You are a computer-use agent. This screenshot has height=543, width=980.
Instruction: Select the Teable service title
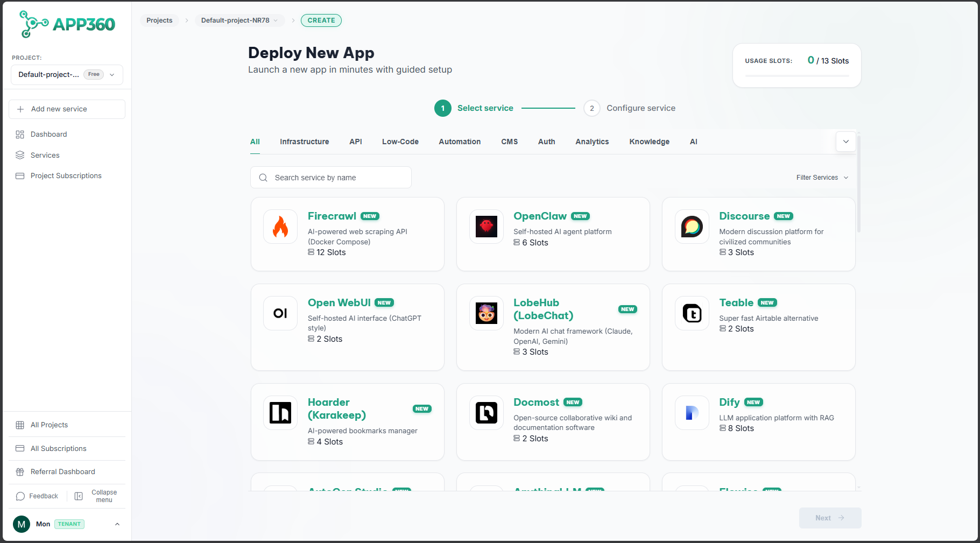736,302
